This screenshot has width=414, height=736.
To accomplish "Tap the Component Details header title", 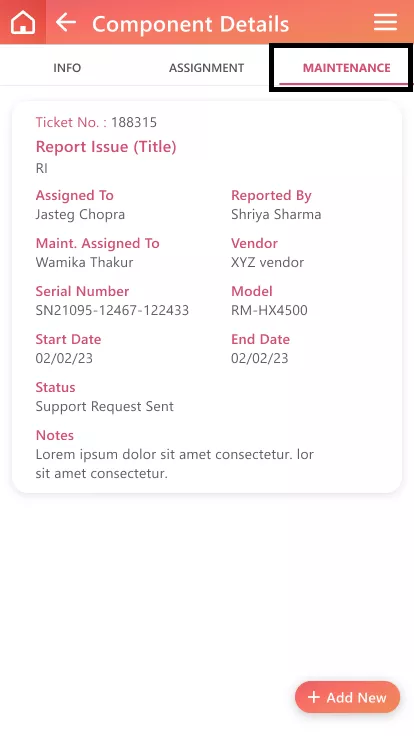I will click(190, 23).
